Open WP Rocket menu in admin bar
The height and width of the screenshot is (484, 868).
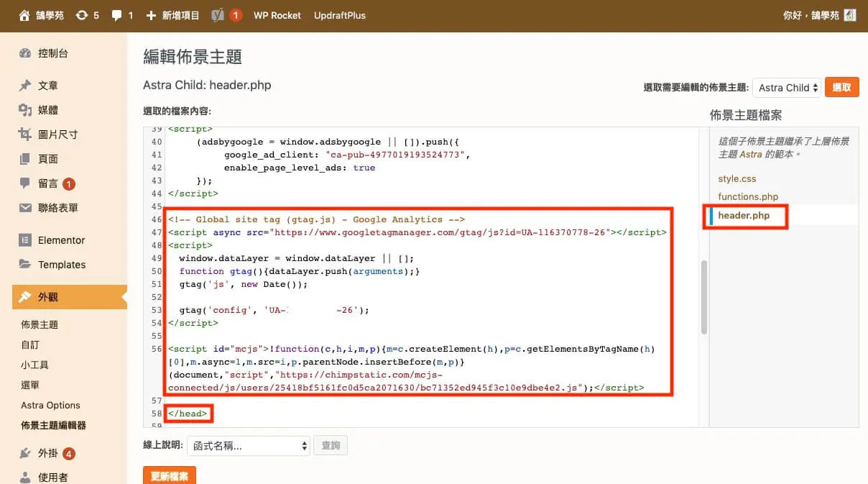coord(277,15)
